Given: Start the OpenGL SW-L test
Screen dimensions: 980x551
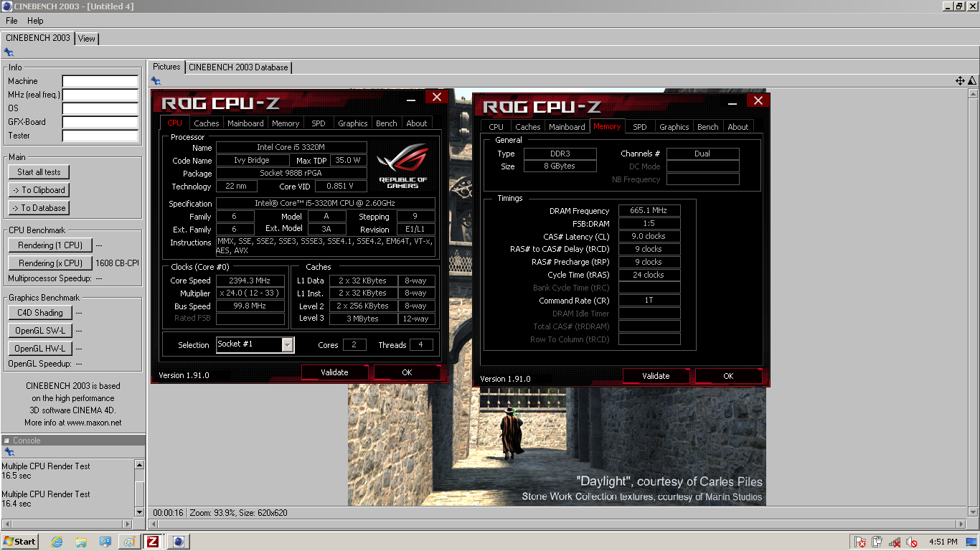Looking at the screenshot, I should click(40, 331).
